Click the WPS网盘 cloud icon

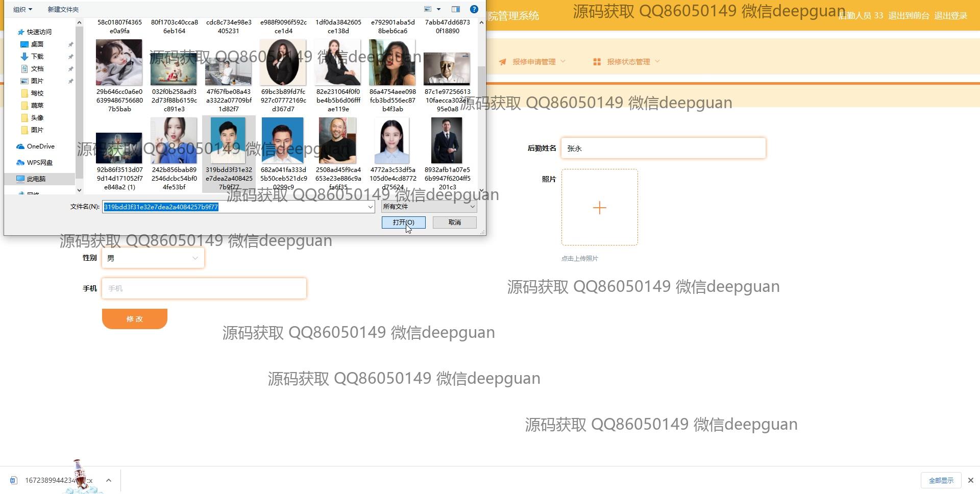point(20,163)
